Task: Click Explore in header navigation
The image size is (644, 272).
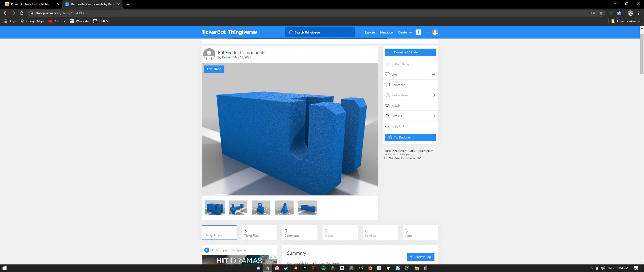Action: (370, 32)
